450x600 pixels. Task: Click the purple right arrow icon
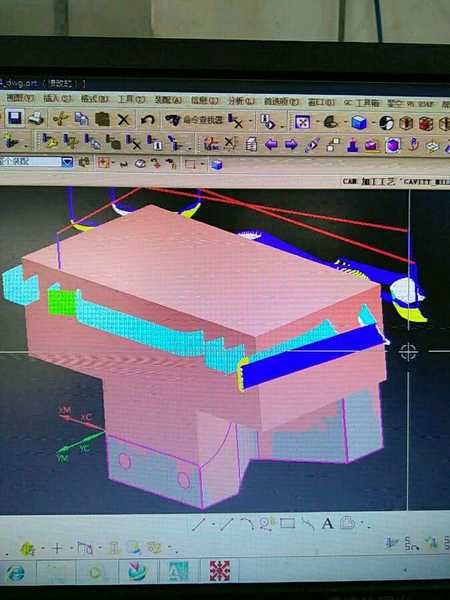click(291, 145)
